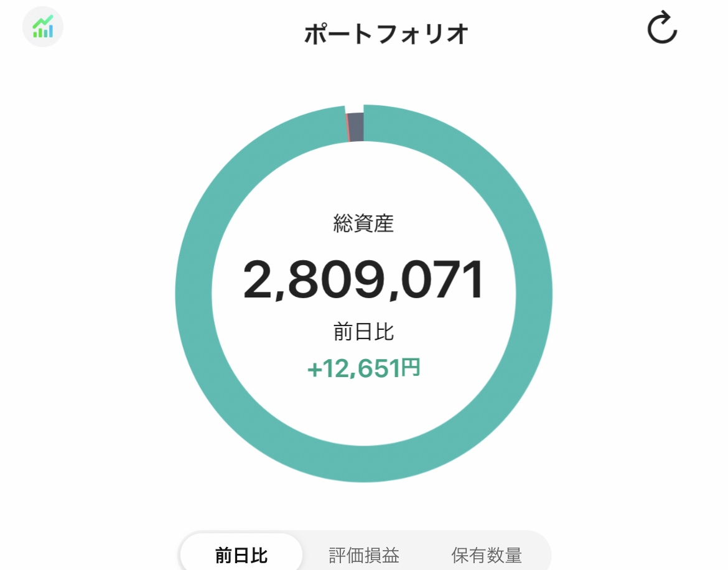728x570 pixels.
Task: Select the 前日比 segmented tab
Action: pyautogui.click(x=241, y=553)
